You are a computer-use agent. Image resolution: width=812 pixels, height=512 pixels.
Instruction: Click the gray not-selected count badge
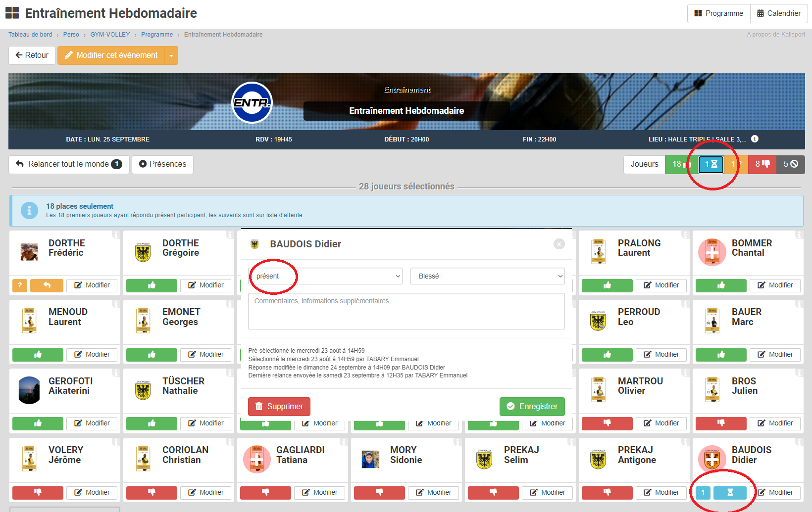tap(790, 164)
